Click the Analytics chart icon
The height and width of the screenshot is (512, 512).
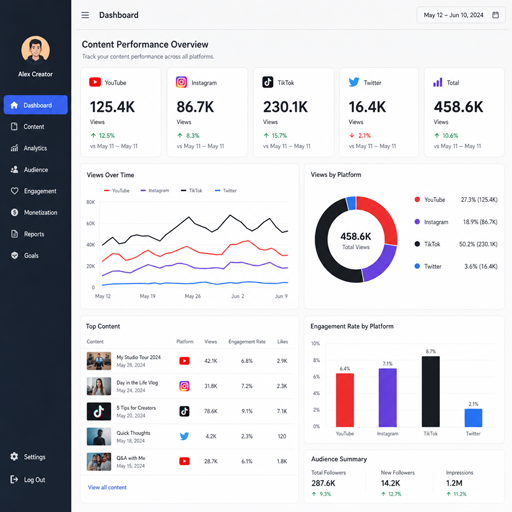click(x=14, y=148)
